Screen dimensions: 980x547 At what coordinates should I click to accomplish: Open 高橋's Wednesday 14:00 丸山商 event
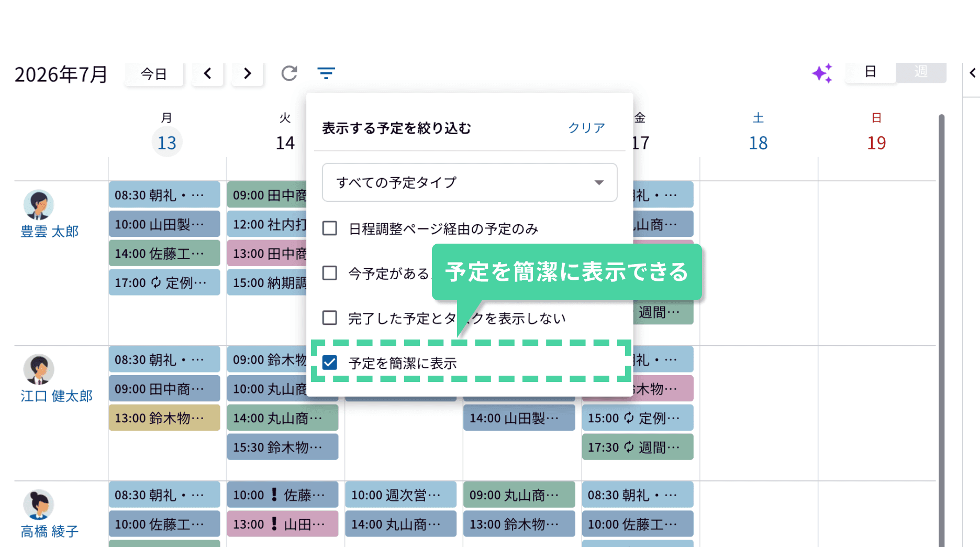coord(401,524)
